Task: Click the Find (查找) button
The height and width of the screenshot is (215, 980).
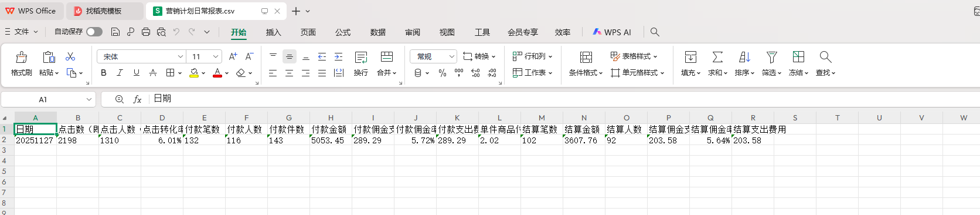Action: pyautogui.click(x=825, y=63)
